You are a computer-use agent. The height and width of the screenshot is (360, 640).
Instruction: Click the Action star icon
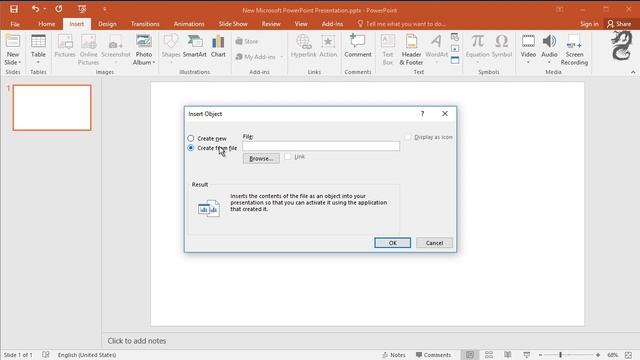(328, 41)
